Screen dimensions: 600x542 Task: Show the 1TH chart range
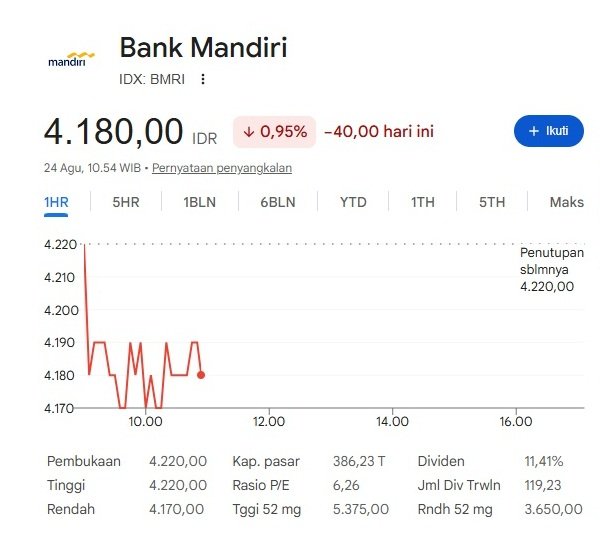point(423,202)
